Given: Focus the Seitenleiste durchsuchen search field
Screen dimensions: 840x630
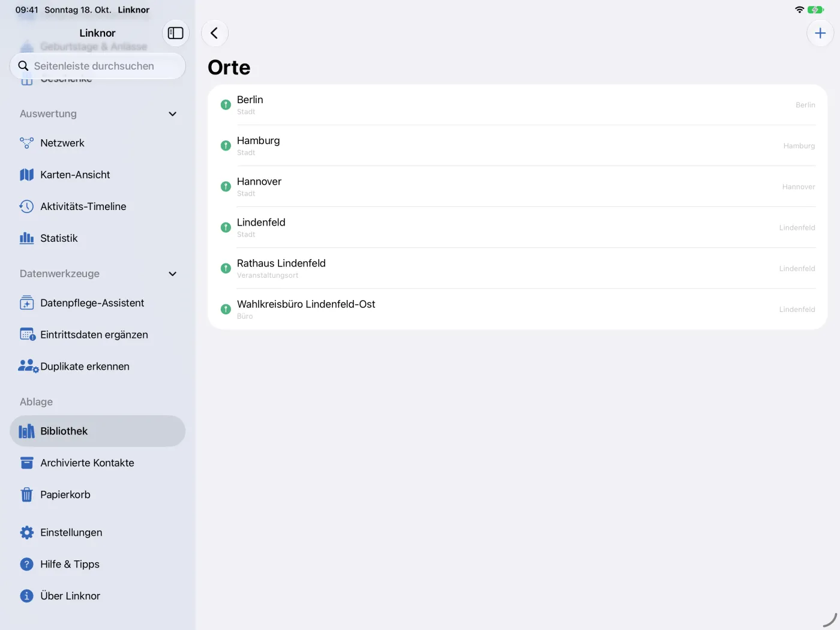Looking at the screenshot, I should tap(98, 66).
